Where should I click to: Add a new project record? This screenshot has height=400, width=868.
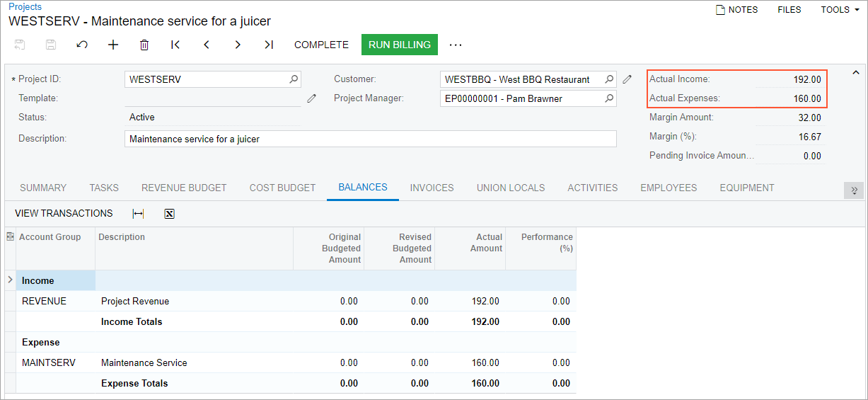113,45
